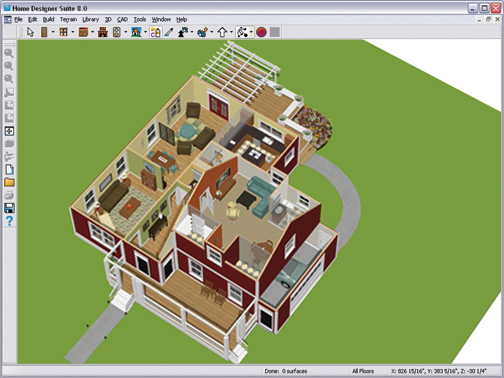
Task: Choose the Door tool in the toolbar
Action: click(x=44, y=32)
